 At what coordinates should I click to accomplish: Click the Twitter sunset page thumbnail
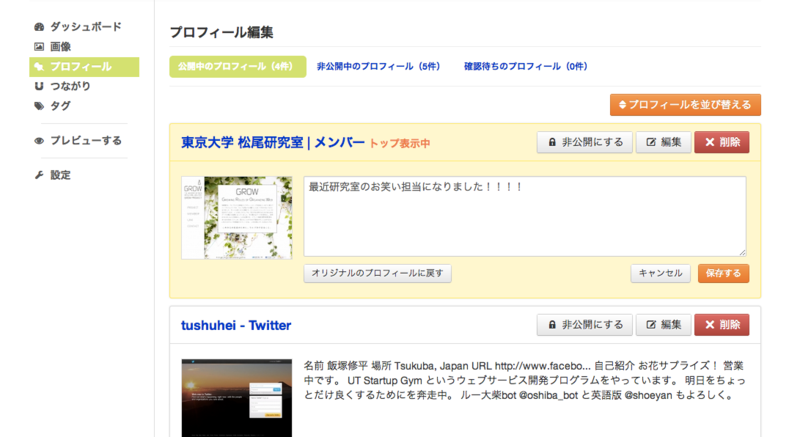[237, 398]
